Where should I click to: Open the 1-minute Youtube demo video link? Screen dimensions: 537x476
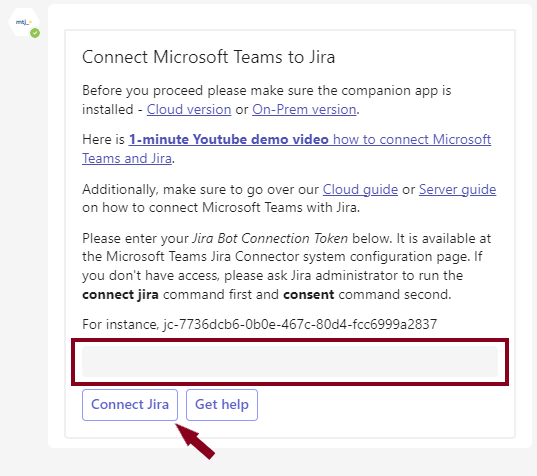[229, 139]
